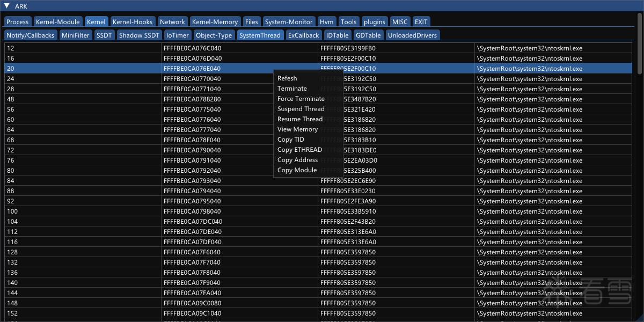Select thread row with TID 104
The width and height of the screenshot is (644, 322).
tap(319, 222)
